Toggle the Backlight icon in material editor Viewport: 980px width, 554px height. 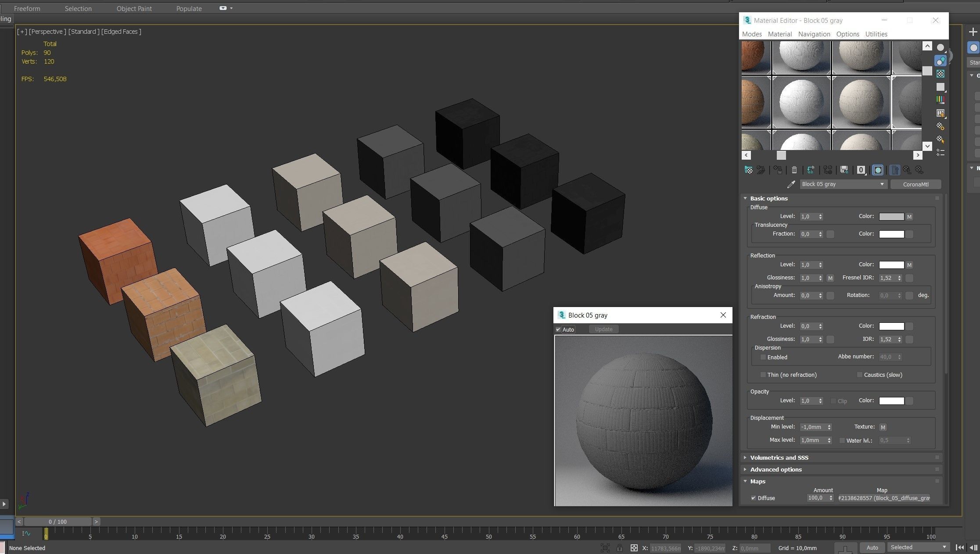click(x=940, y=61)
